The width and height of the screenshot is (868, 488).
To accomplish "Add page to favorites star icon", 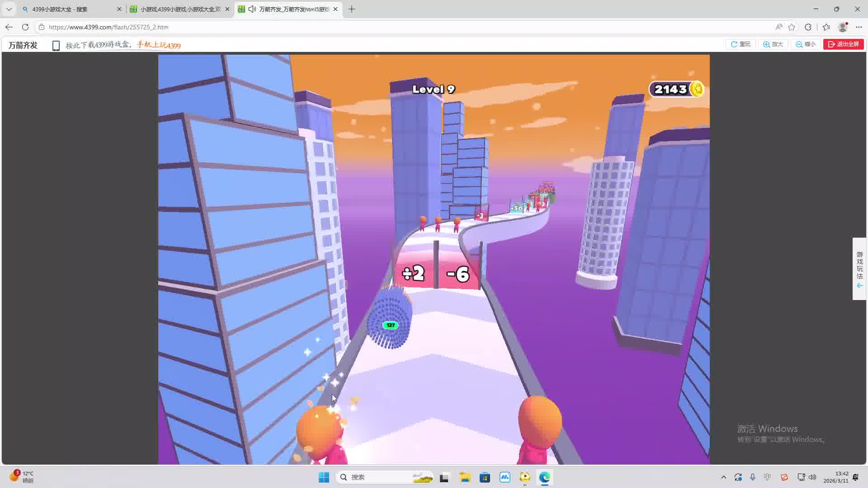I will click(792, 27).
